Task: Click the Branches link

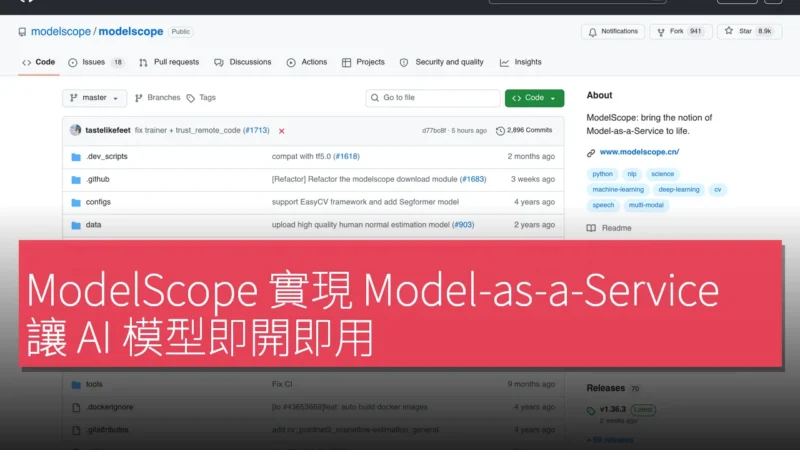Action: [x=158, y=97]
